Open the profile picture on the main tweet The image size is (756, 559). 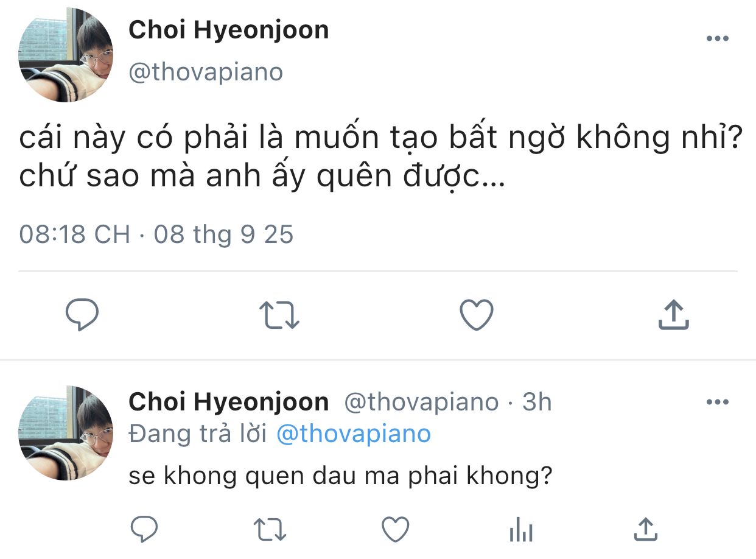tap(66, 55)
